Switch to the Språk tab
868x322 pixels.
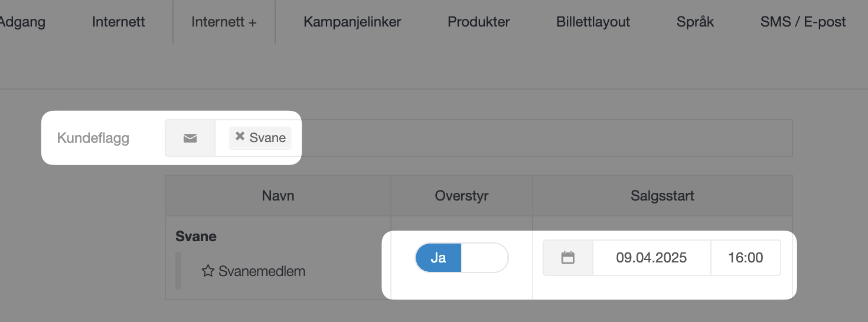(696, 22)
